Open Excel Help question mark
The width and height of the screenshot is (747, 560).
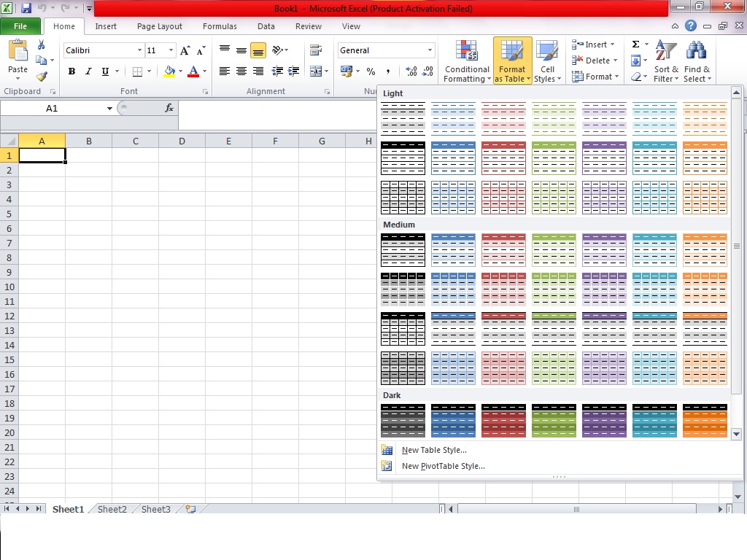[x=691, y=26]
